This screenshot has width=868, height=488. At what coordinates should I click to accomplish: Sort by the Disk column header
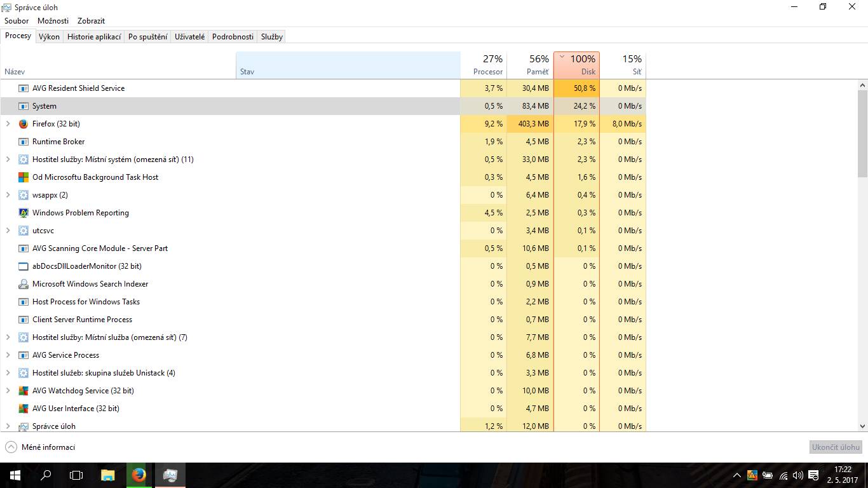click(576, 65)
